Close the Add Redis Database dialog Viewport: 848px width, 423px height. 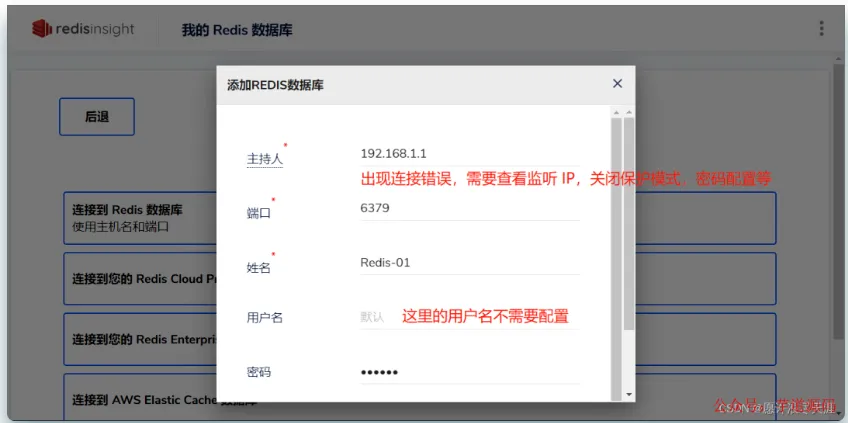(617, 83)
